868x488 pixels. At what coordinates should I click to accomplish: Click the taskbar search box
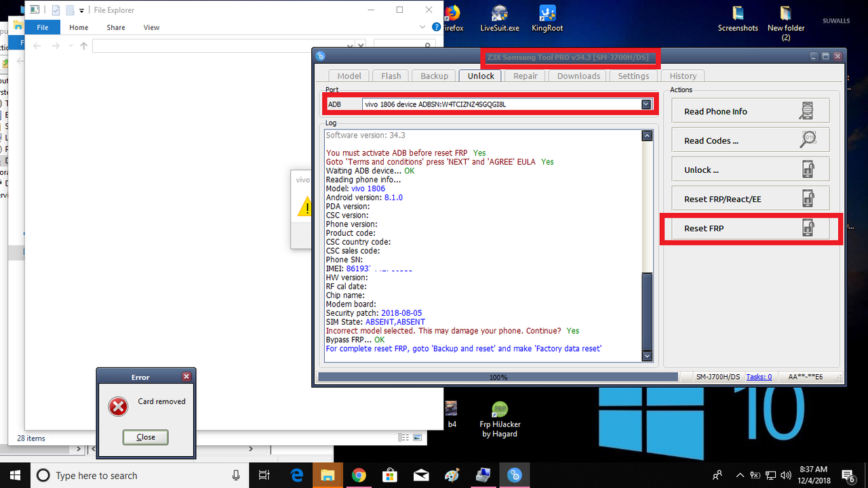tap(139, 475)
